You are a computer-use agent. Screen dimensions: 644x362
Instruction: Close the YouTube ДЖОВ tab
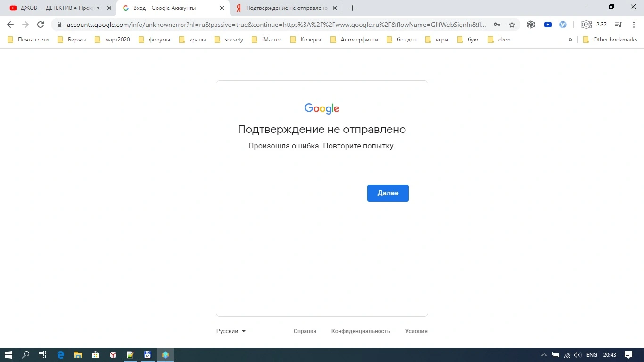[109, 8]
